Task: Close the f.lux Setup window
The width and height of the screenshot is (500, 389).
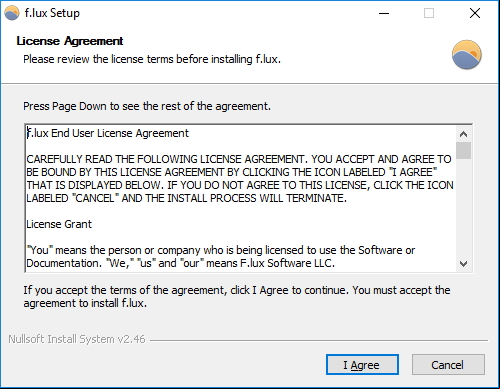Action: (x=475, y=13)
